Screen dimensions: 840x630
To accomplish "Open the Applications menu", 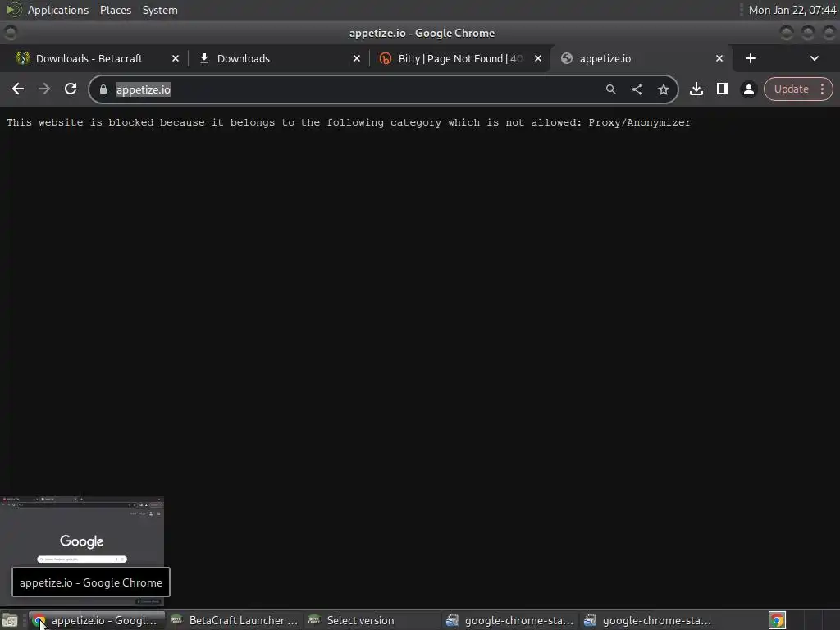I will [58, 10].
